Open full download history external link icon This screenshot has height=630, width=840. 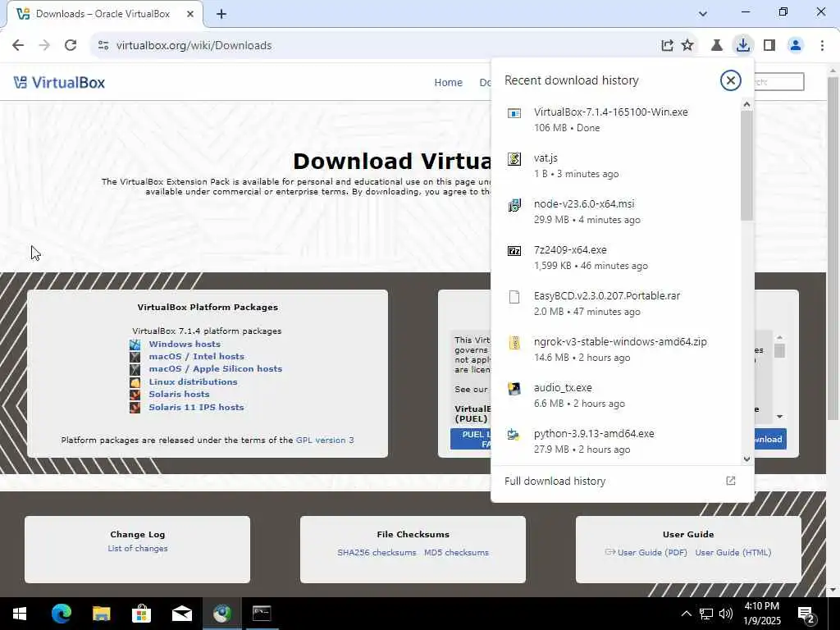click(730, 481)
